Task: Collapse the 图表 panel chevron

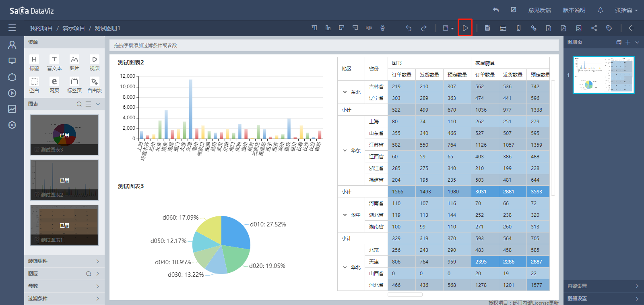Action: pyautogui.click(x=98, y=104)
